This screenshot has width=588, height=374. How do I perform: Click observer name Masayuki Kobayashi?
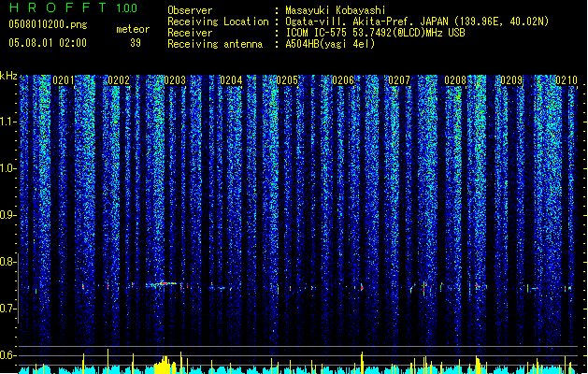click(336, 10)
